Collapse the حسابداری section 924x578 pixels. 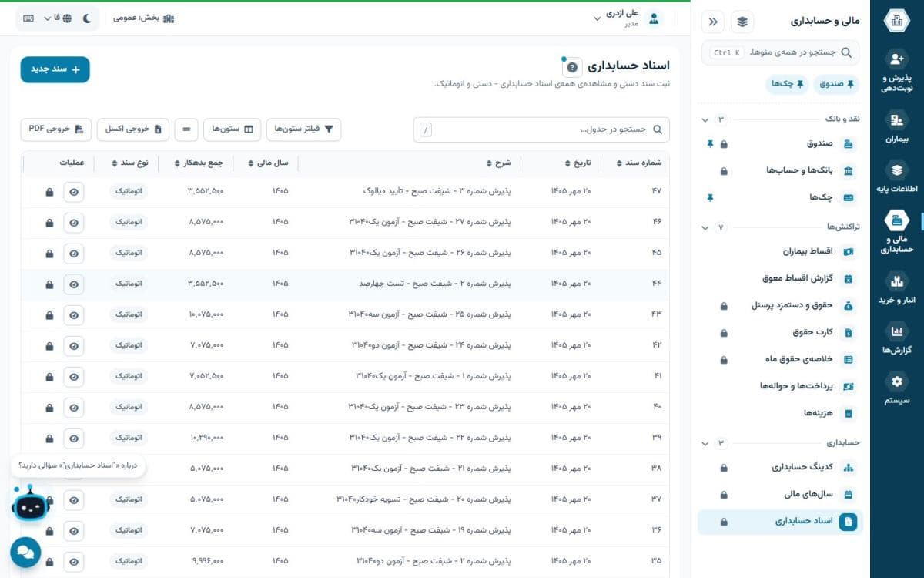tap(705, 443)
